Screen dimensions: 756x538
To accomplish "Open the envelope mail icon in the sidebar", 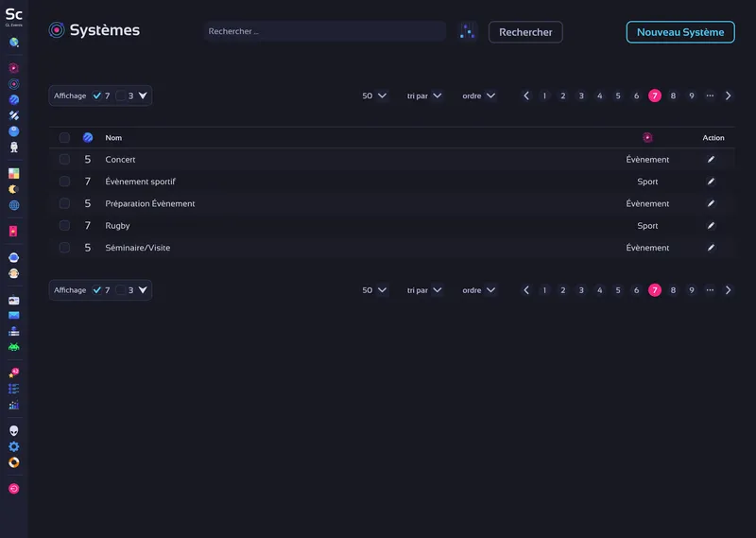I will tap(14, 315).
